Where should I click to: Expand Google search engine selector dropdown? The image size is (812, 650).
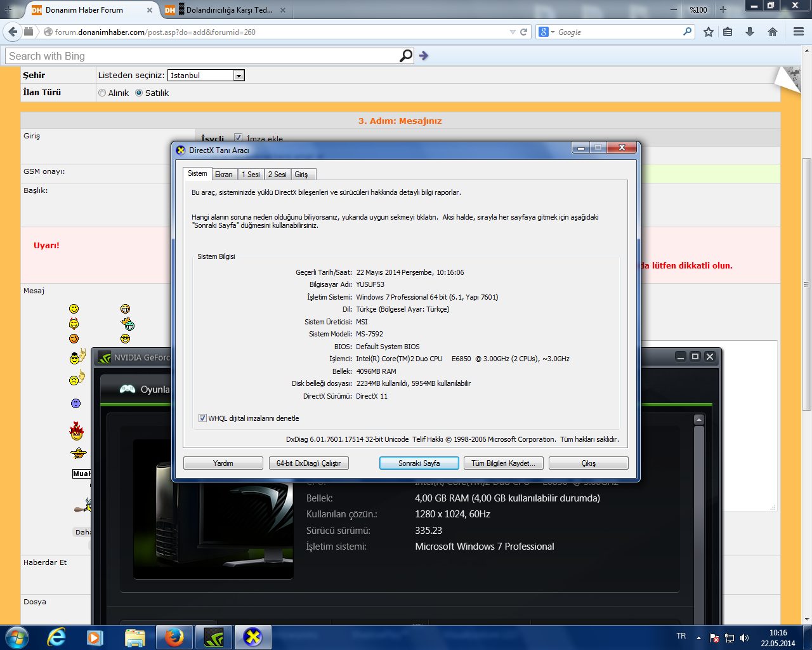pyautogui.click(x=546, y=32)
